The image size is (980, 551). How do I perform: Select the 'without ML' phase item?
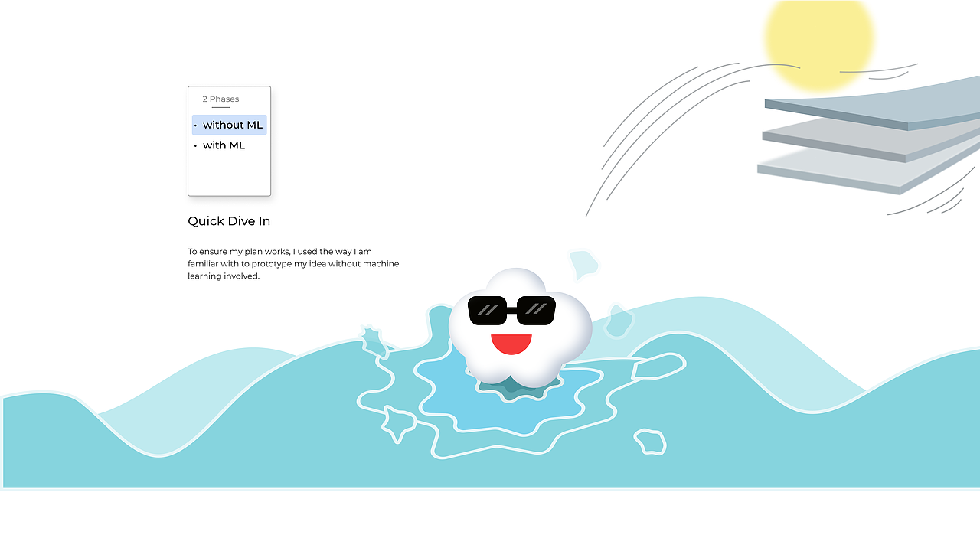pos(229,125)
